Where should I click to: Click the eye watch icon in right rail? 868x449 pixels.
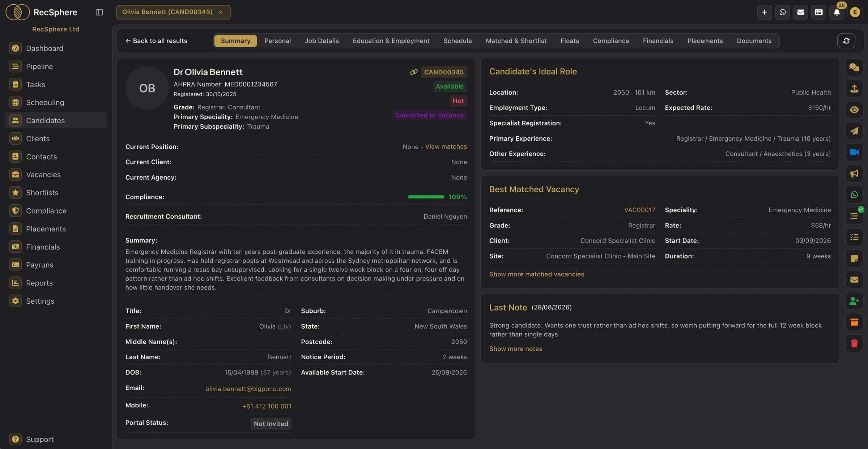854,110
